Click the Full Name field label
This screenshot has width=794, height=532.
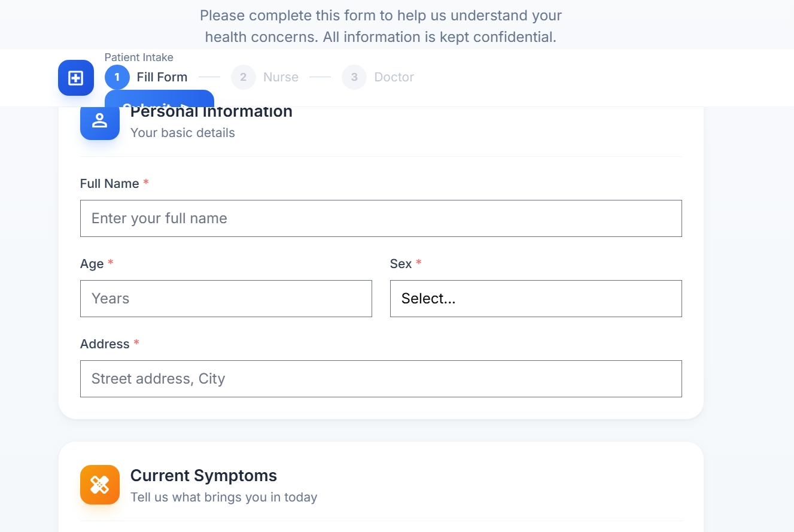tap(109, 184)
